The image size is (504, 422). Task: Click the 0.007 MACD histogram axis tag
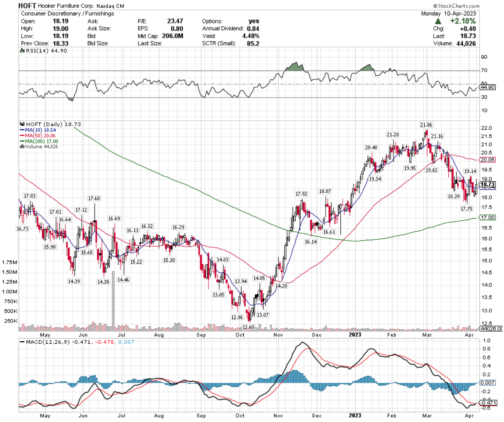(487, 383)
